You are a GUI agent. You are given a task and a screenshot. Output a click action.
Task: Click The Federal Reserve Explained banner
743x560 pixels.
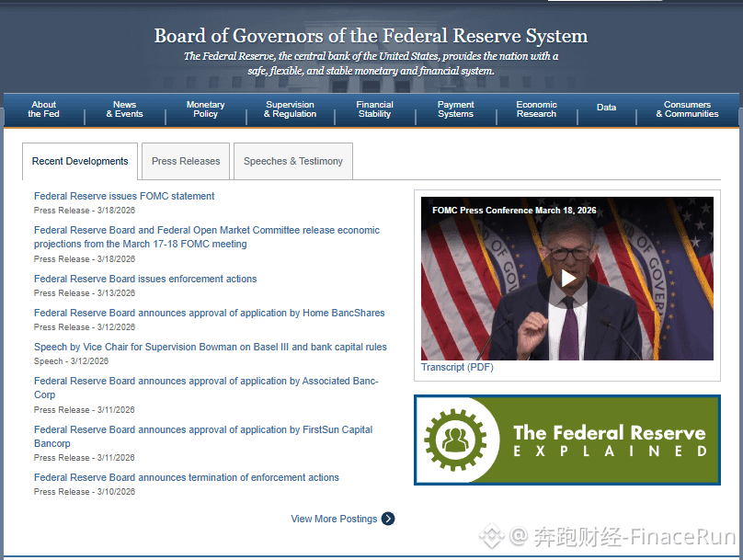609,440
